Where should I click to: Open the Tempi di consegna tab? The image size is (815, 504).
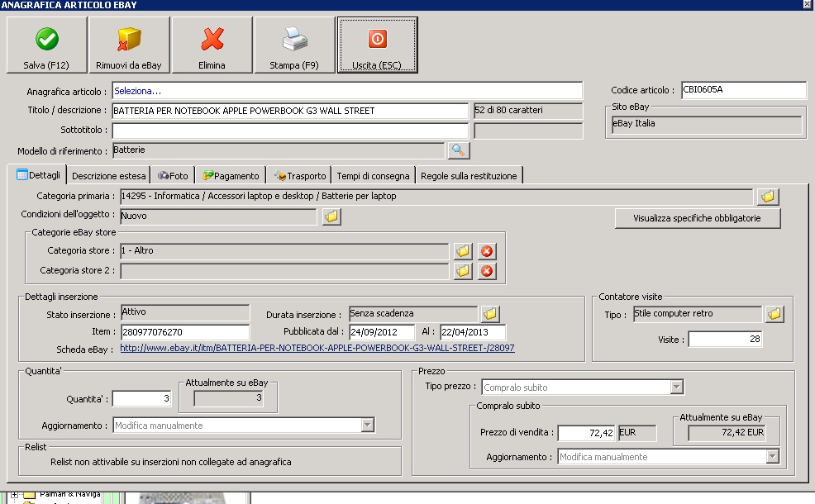[x=373, y=176]
